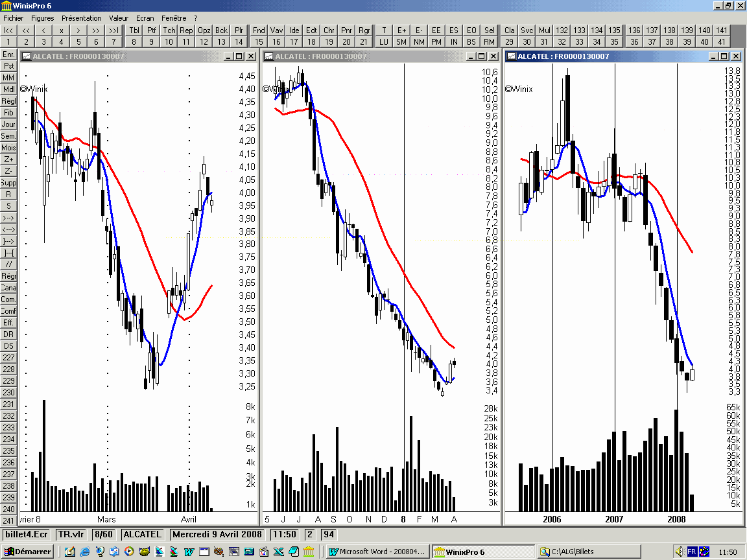Open the Figures menu
Viewport: 747px width, 560px height.
[x=42, y=18]
